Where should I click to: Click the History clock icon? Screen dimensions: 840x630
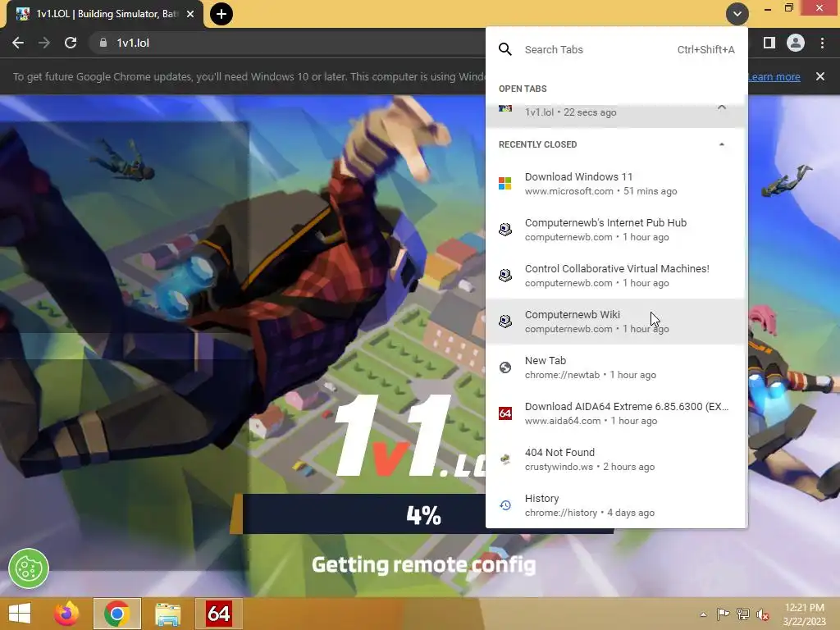click(x=504, y=505)
